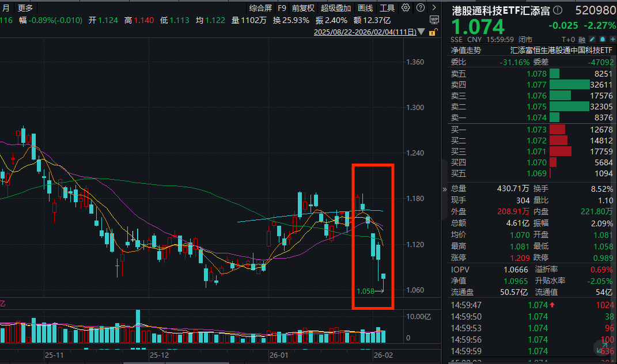Viewport: 617px width, 364px height.
Task: Toggle 超级叠加 overlay mode
Action: point(336,8)
